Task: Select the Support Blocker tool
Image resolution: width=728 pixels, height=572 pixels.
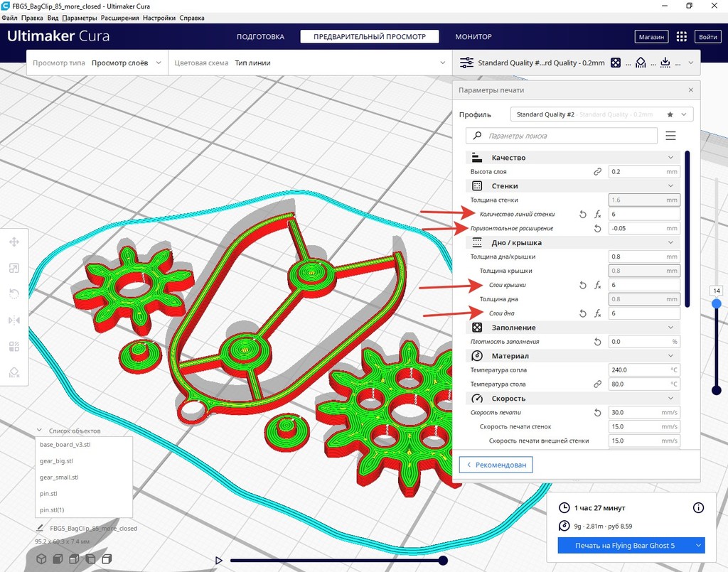Action: coord(14,372)
